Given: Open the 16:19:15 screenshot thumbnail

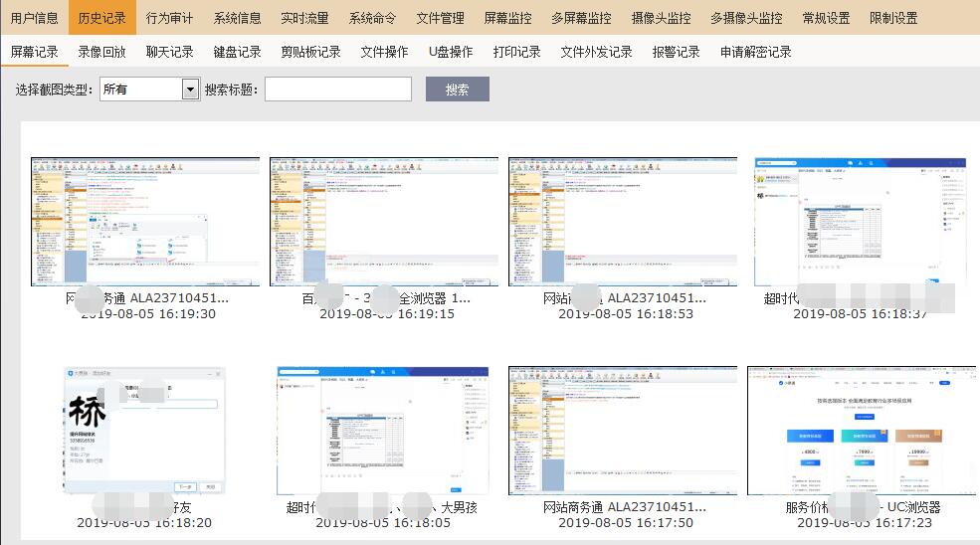Looking at the screenshot, I should click(x=384, y=221).
